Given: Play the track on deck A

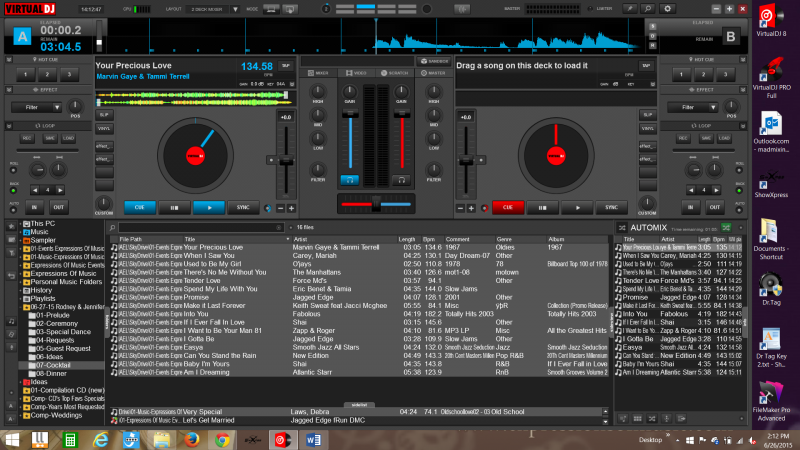Looking at the screenshot, I should pos(209,208).
